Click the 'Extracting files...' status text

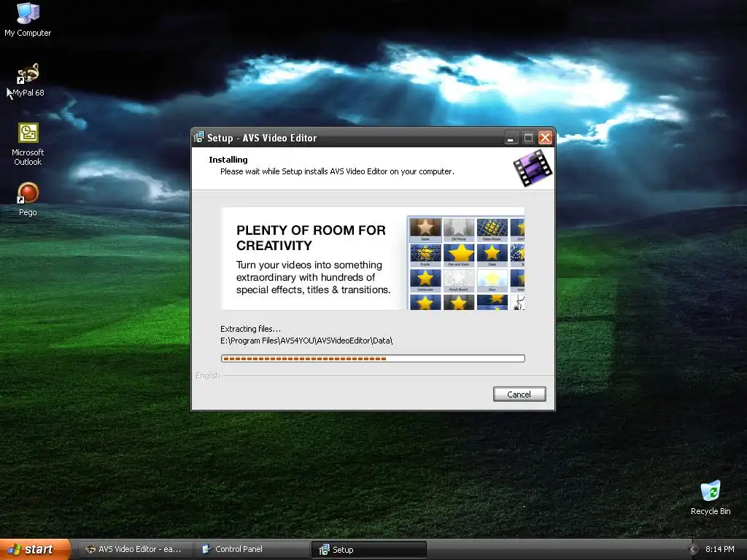point(251,329)
